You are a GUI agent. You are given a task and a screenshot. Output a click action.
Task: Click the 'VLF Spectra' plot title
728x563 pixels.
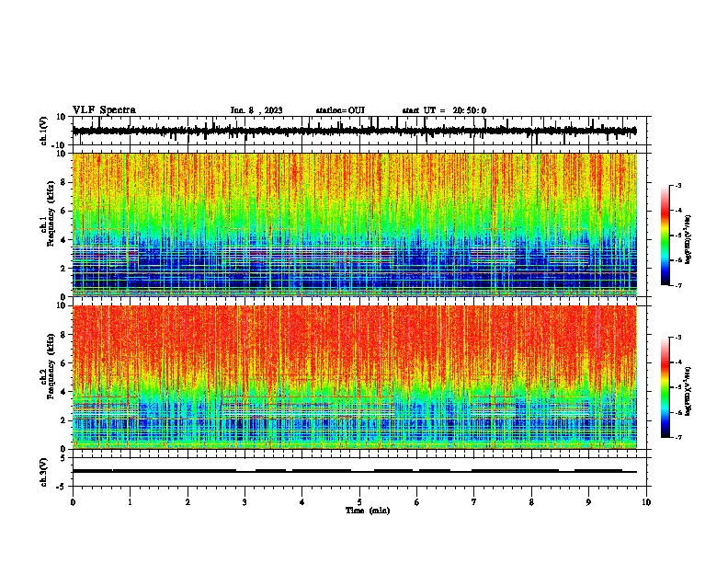pos(104,110)
